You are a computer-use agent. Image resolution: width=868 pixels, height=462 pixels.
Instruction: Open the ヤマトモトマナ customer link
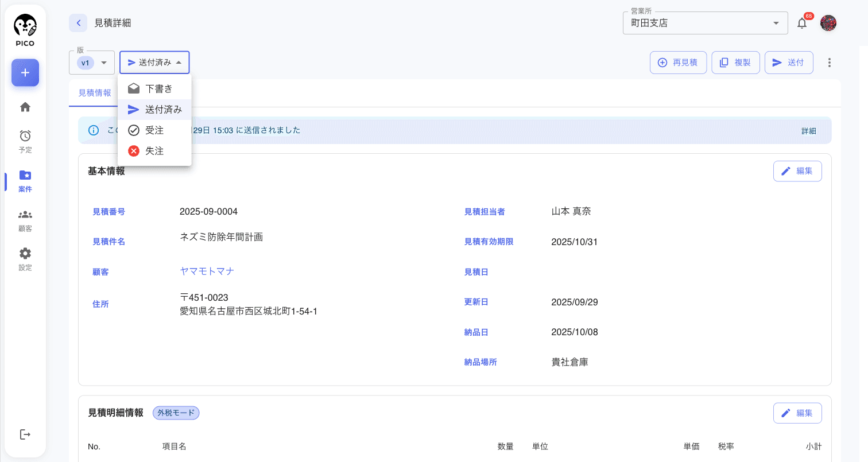(207, 271)
